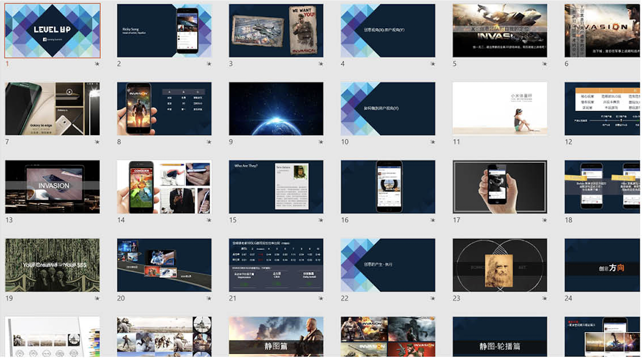Select the 静图·轮播篇 slide thumbnail
The height and width of the screenshot is (358, 644).
[500, 337]
